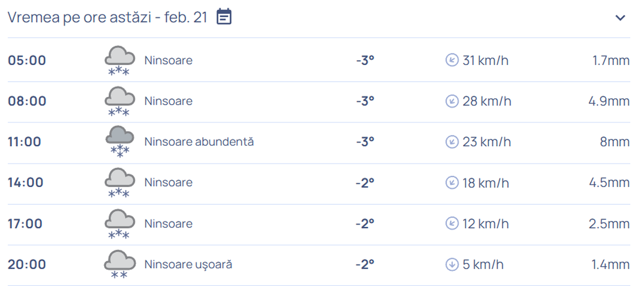Viewport: 644px width, 286px height.
Task: Select the heavy snow icon at 11:00
Action: click(x=119, y=142)
